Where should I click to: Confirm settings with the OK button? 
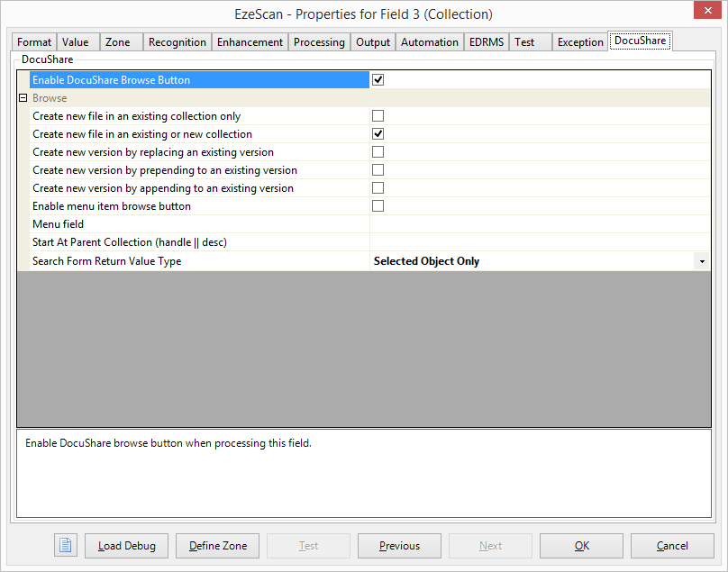[x=581, y=545]
